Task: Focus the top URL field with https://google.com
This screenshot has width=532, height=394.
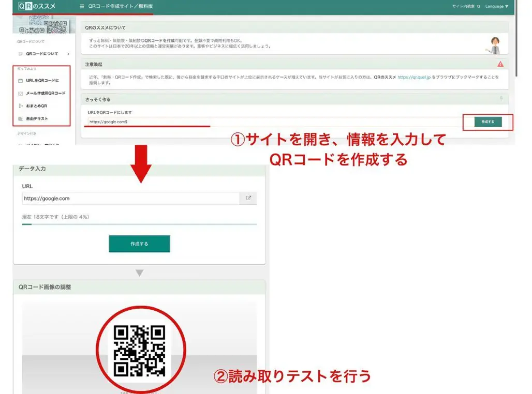Action: pos(275,122)
